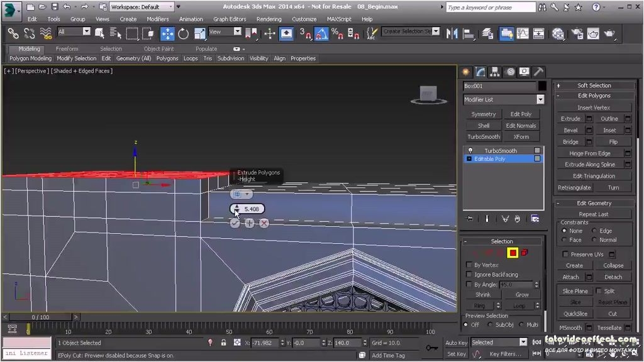Enable Ignore Backfacing checkbox
Image resolution: width=644 pixels, height=362 pixels.
(x=469, y=274)
